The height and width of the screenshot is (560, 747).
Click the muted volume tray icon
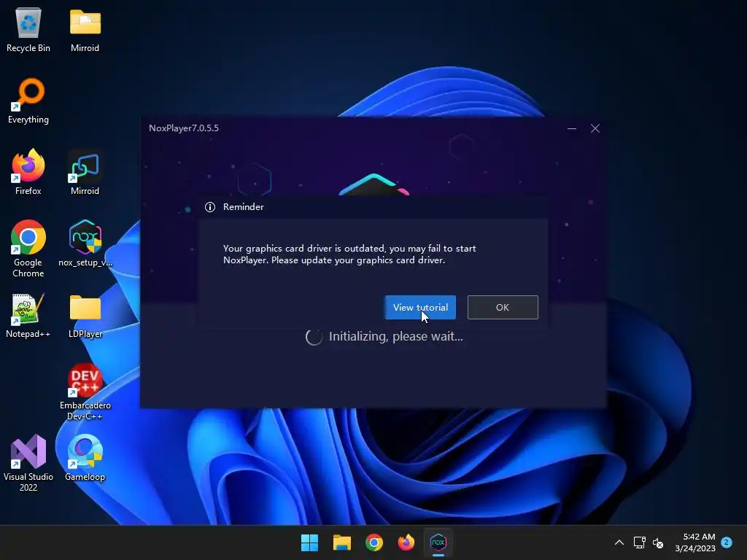[x=658, y=542]
